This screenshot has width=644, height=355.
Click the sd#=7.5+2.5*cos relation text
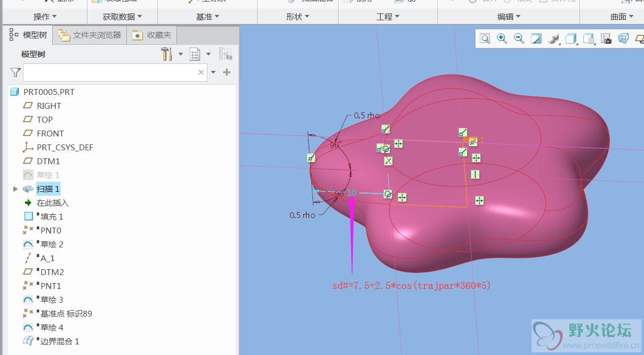411,286
